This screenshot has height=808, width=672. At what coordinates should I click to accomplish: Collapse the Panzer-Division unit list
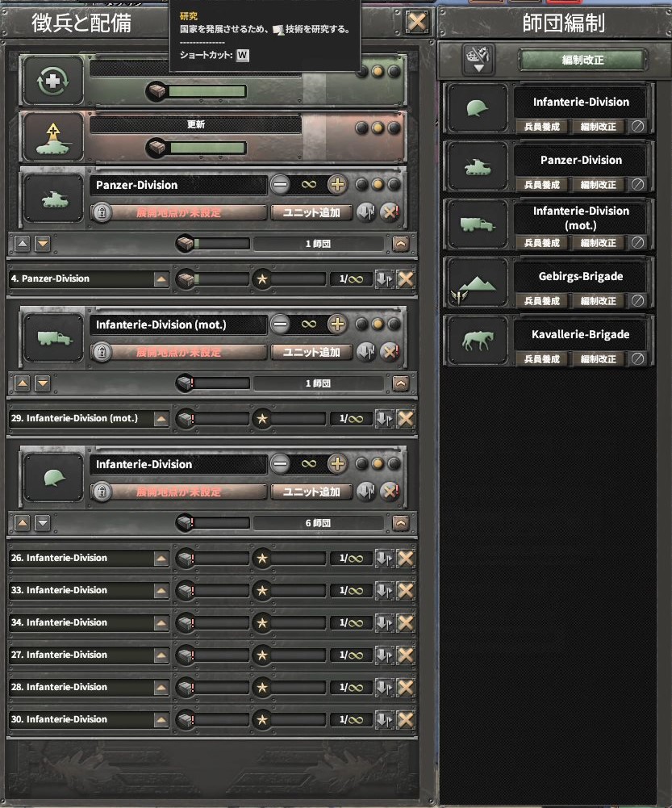click(401, 244)
